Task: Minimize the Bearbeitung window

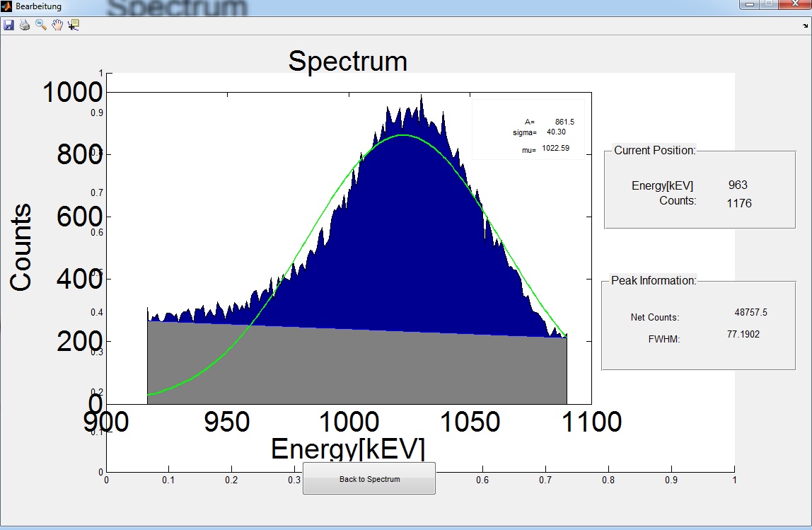Action: [750, 5]
